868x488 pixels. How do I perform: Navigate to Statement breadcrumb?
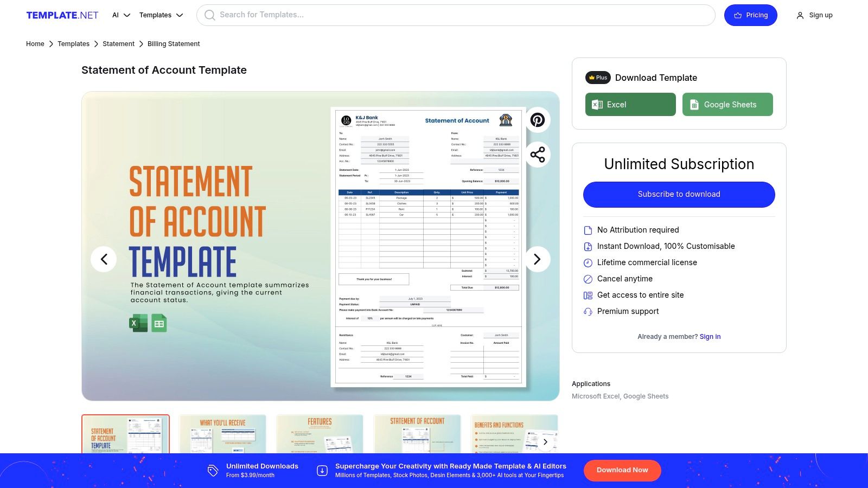pos(118,44)
